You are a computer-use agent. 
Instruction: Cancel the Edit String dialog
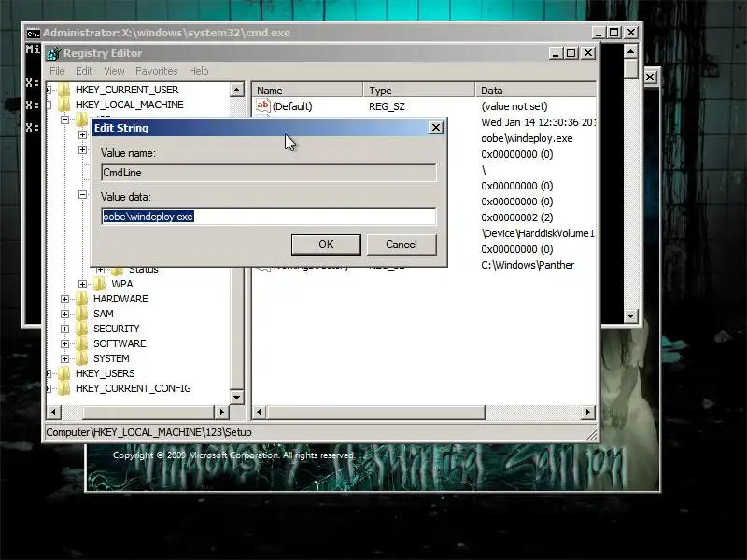tap(402, 245)
